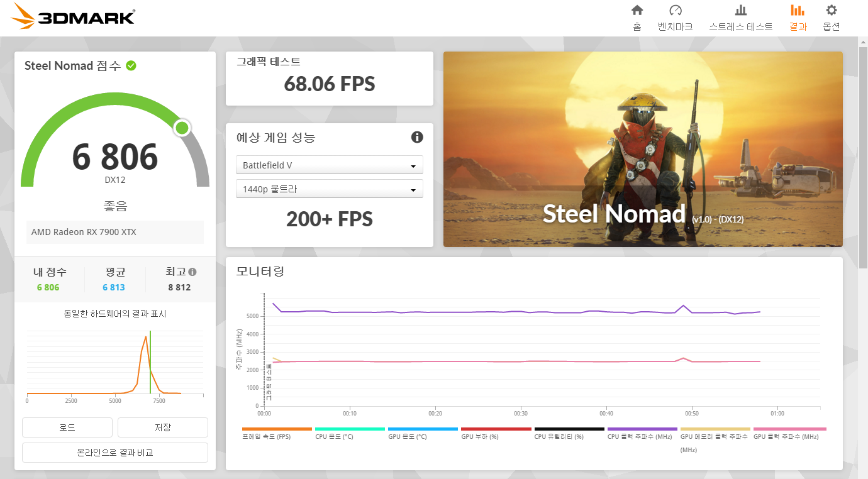Click 온라인으로 결과 비교 button
Screen dimensions: 868x479
click(114, 452)
